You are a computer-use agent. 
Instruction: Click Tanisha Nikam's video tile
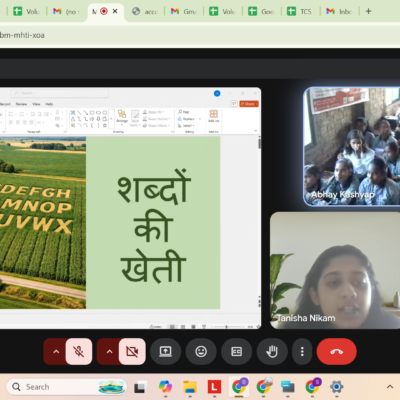tap(335, 270)
